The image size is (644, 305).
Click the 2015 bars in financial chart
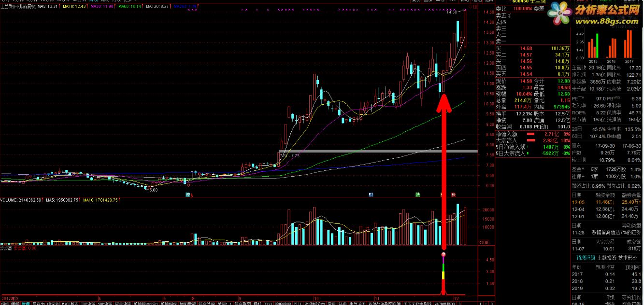tap(592, 46)
